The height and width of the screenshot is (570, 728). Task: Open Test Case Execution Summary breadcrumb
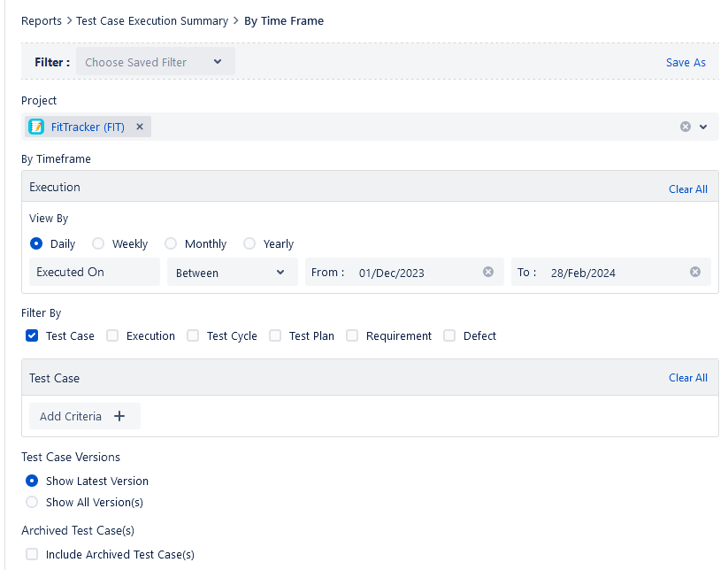(150, 20)
